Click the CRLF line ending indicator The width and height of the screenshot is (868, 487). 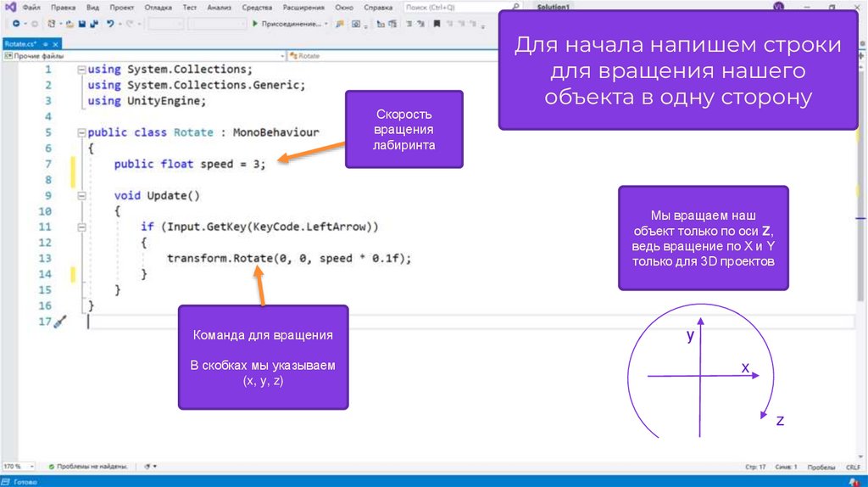click(853, 467)
